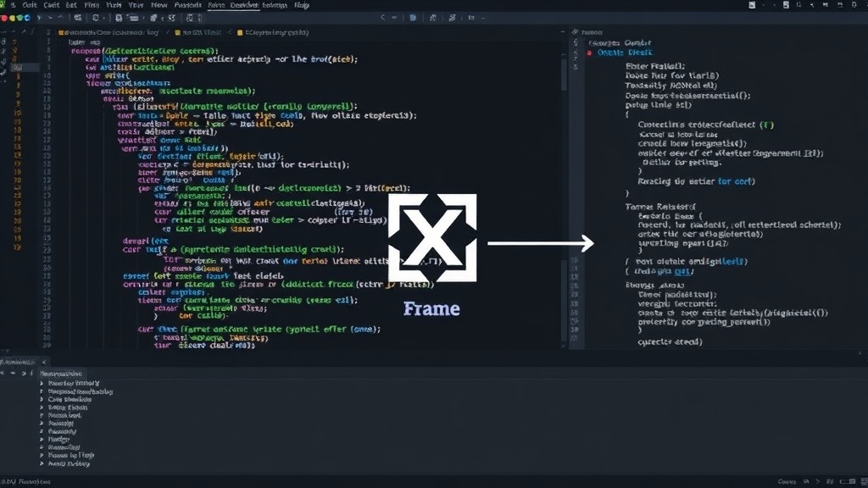The image size is (868, 488).
Task: Switch to the third editor tab with the yellow icon
Action: [x=272, y=33]
